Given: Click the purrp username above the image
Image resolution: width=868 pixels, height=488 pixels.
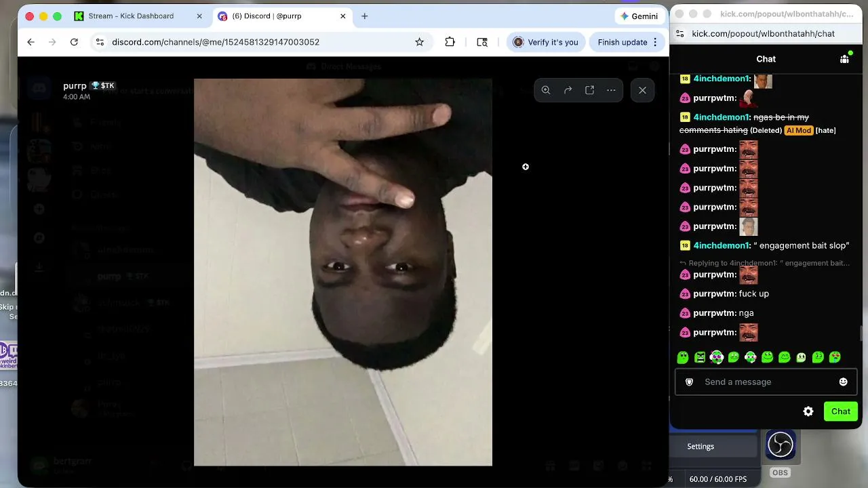Looking at the screenshot, I should click(x=75, y=85).
